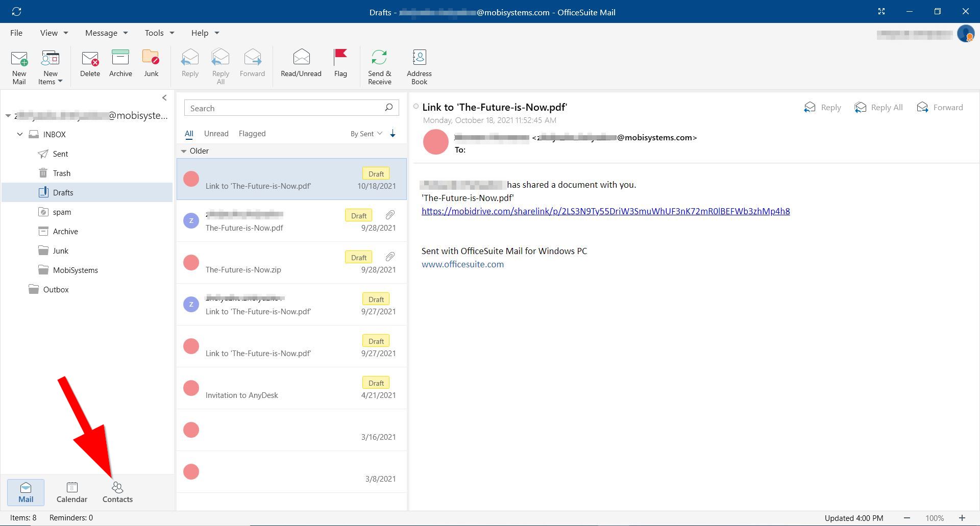The height and width of the screenshot is (526, 980).
Task: Open Contacts in bottom navigation
Action: pyautogui.click(x=117, y=492)
